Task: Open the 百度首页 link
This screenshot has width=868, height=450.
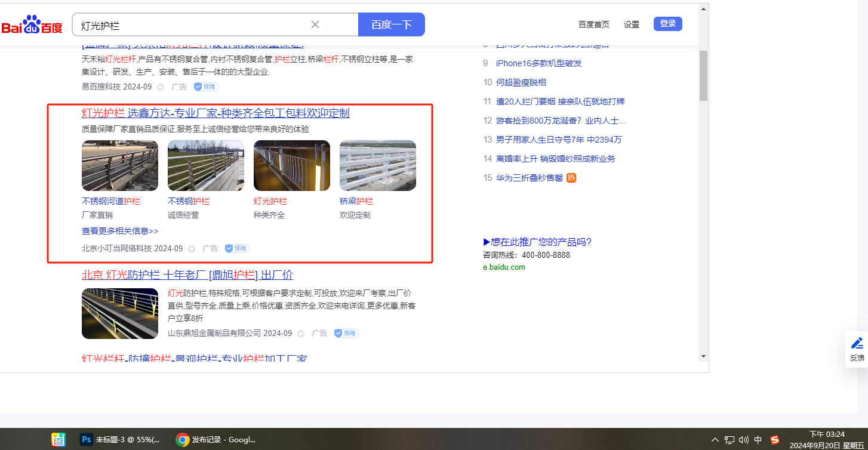Action: click(594, 24)
